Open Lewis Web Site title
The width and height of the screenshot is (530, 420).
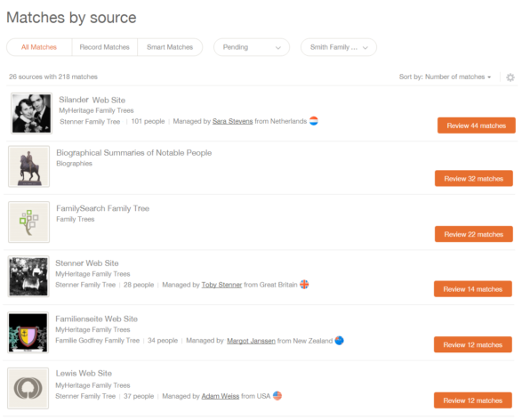84,374
